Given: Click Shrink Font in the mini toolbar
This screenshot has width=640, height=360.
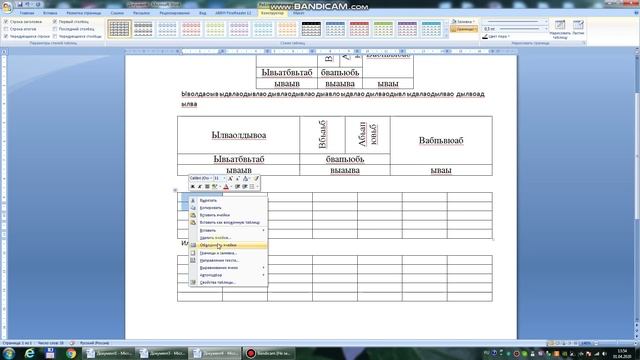Looking at the screenshot, I should click(x=238, y=178).
